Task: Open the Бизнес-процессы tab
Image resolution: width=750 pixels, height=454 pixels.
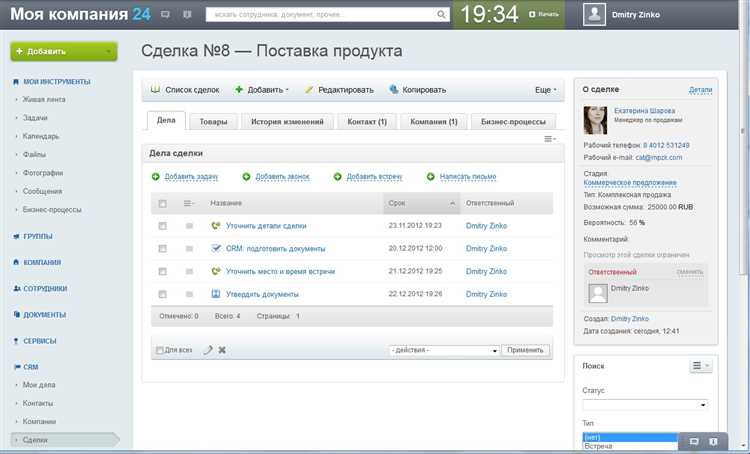Action: point(513,122)
